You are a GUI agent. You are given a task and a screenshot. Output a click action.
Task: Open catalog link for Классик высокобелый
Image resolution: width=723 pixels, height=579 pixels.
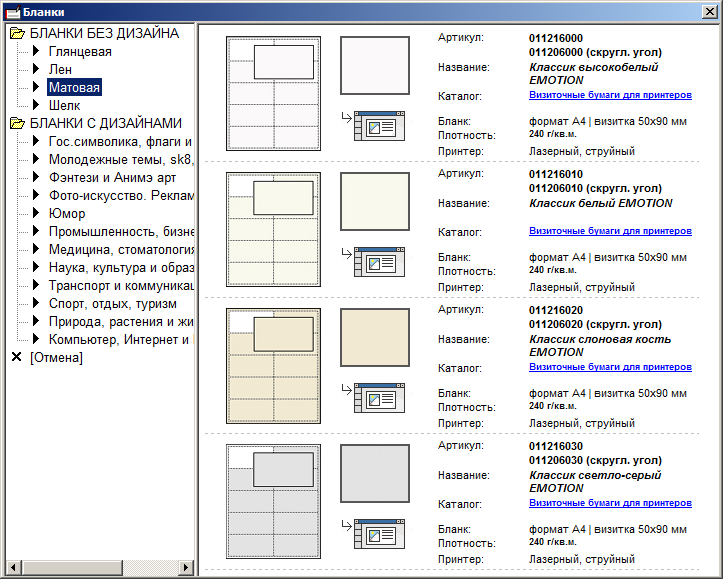tap(610, 95)
